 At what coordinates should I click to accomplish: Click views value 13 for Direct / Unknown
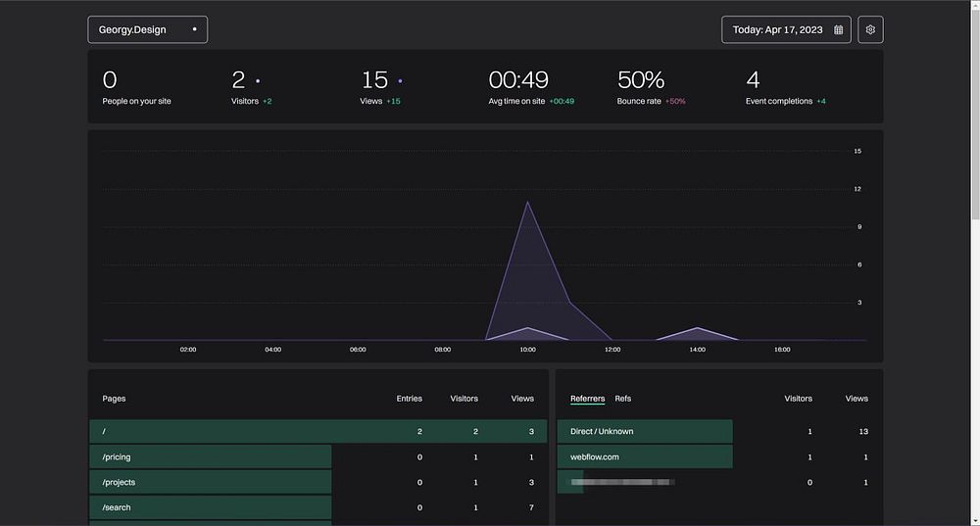click(x=863, y=432)
